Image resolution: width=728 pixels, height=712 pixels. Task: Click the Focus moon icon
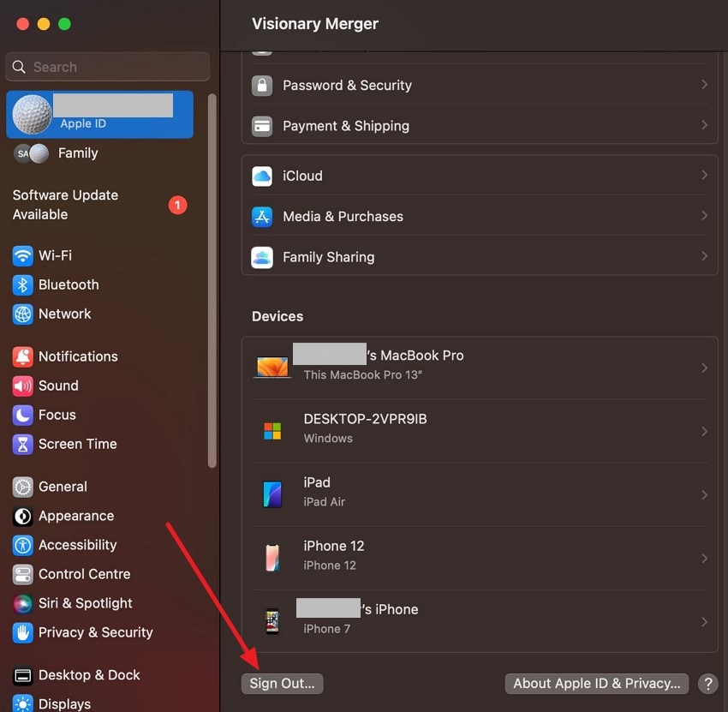pos(22,415)
